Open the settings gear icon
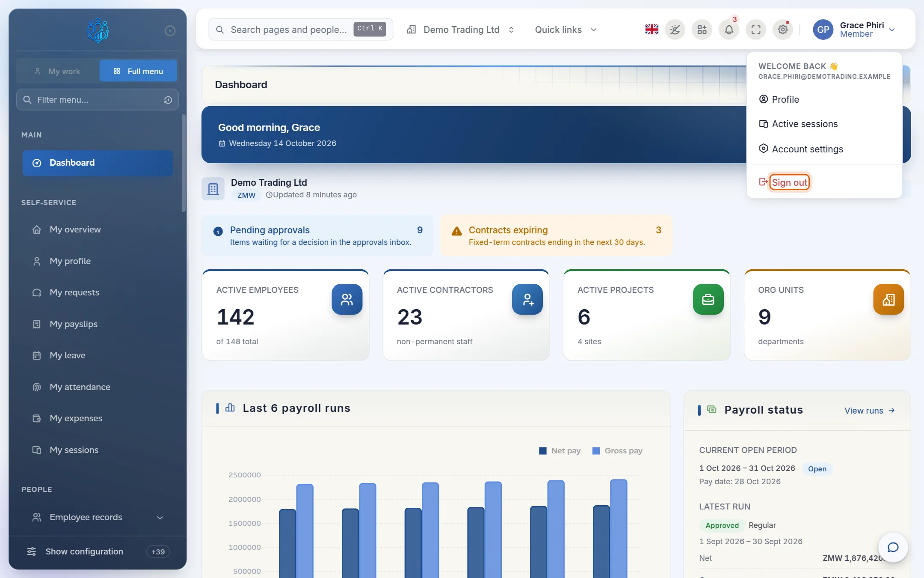 pos(783,30)
